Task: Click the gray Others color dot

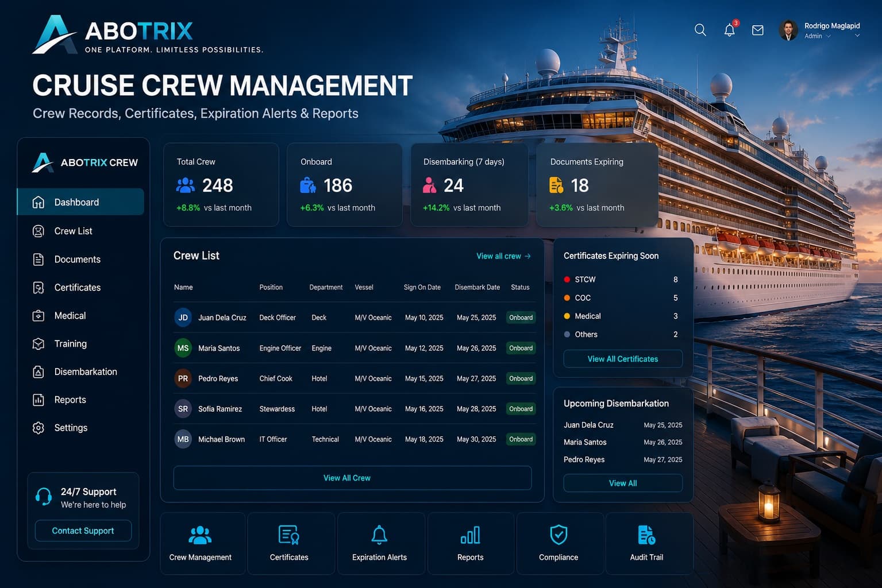Action: (567, 334)
